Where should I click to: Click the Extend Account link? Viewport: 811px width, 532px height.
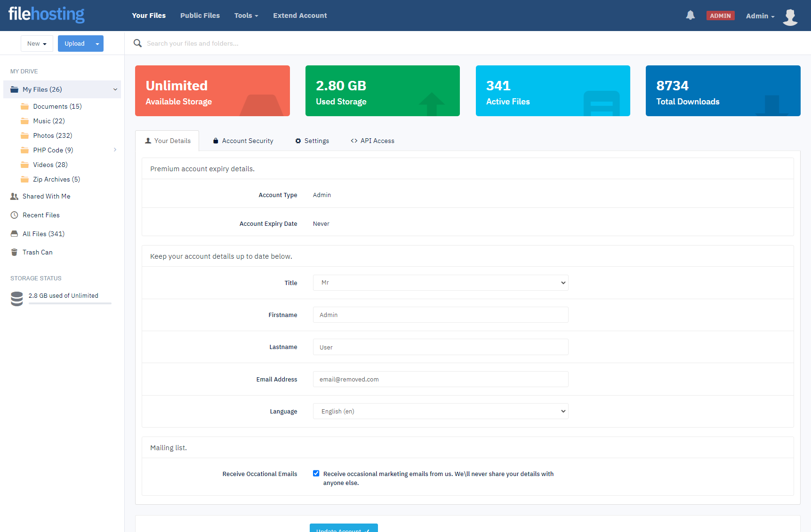pos(300,16)
